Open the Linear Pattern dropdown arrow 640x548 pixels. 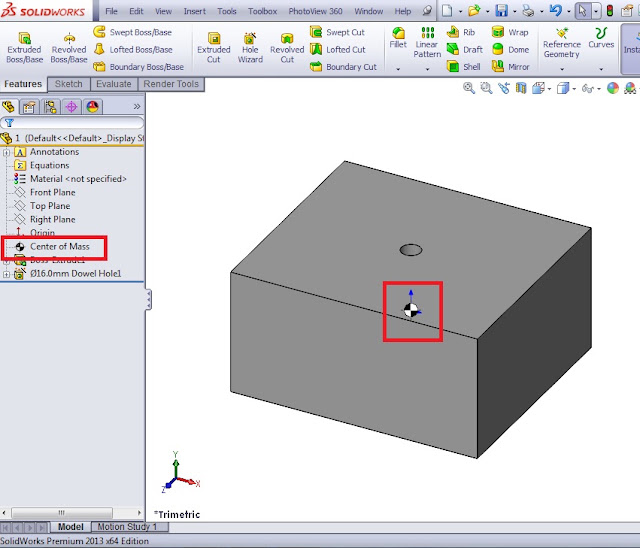click(427, 69)
